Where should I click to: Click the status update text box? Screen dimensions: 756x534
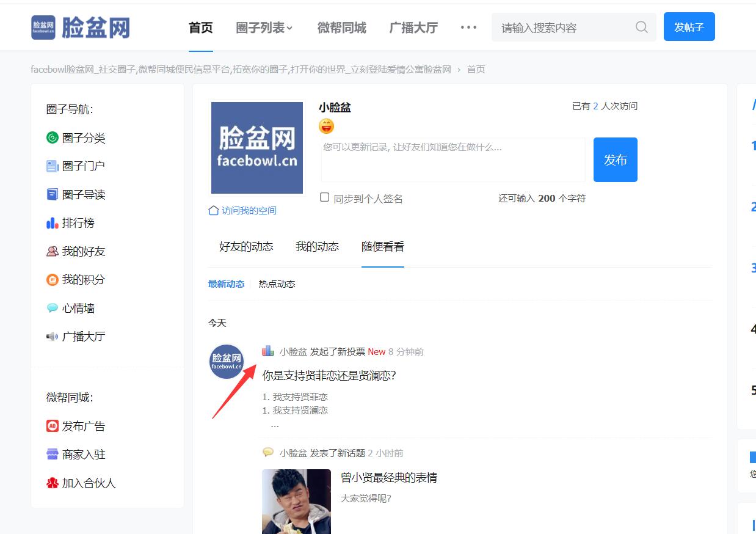(453, 160)
